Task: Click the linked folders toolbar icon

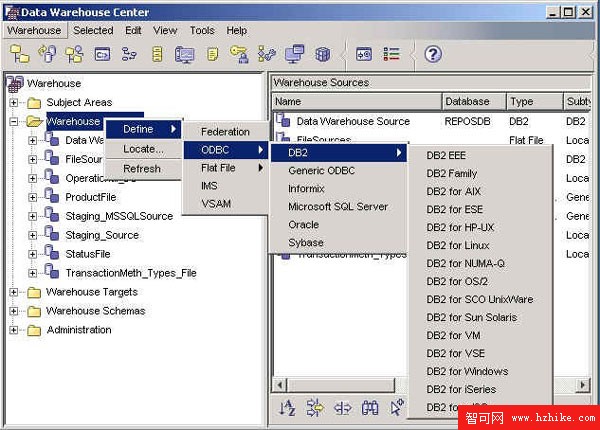Action: point(19,54)
